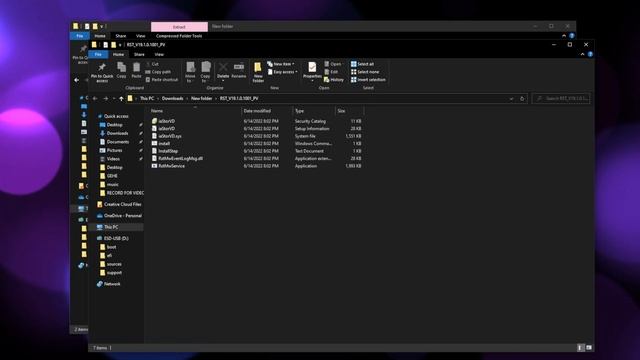The height and width of the screenshot is (360, 640).
Task: Click the New folder ribbon icon
Action: (x=258, y=67)
